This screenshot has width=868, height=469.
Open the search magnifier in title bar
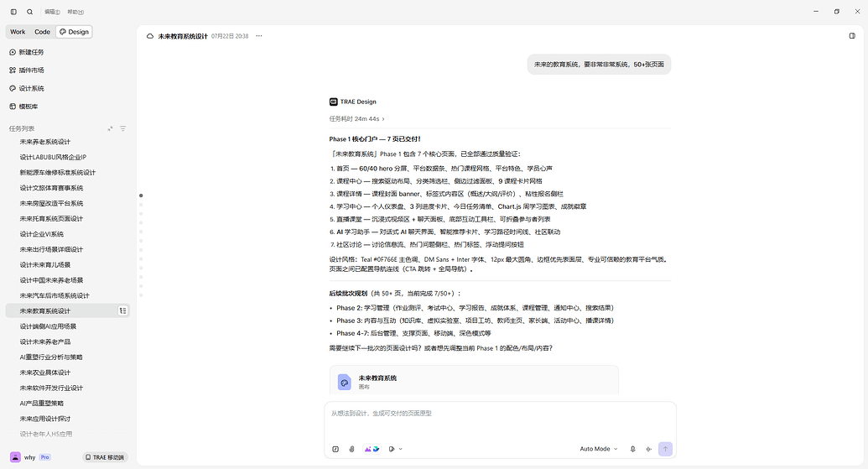pos(30,12)
